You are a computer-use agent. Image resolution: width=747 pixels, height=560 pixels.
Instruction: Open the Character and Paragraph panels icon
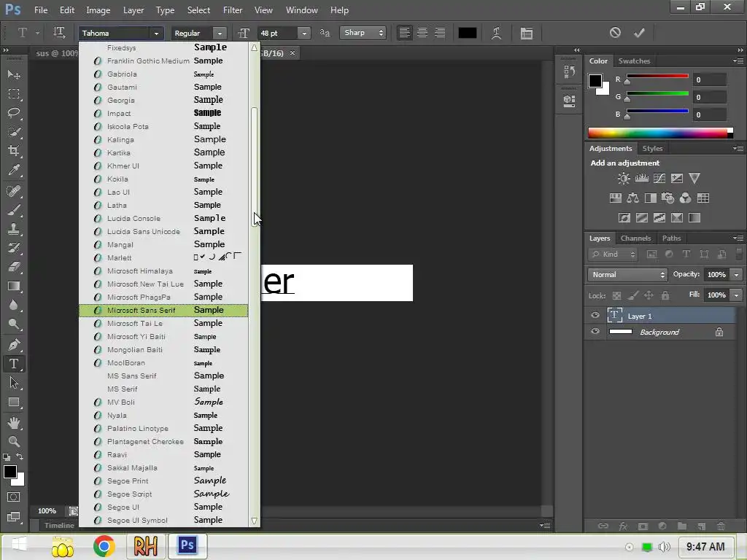[x=527, y=33]
